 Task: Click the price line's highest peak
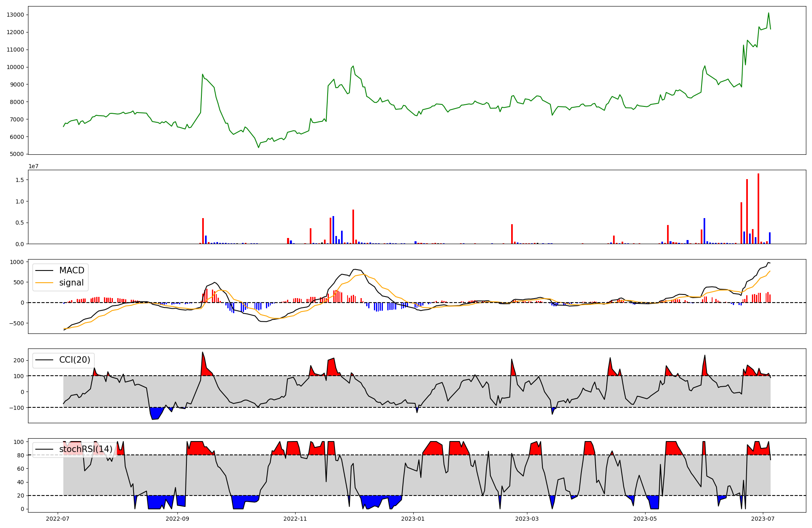pyautogui.click(x=768, y=13)
